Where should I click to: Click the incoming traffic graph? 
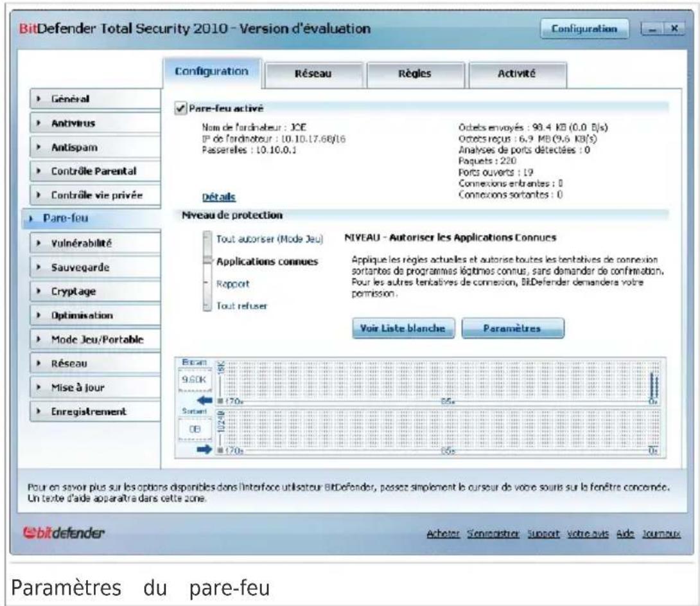click(x=438, y=383)
